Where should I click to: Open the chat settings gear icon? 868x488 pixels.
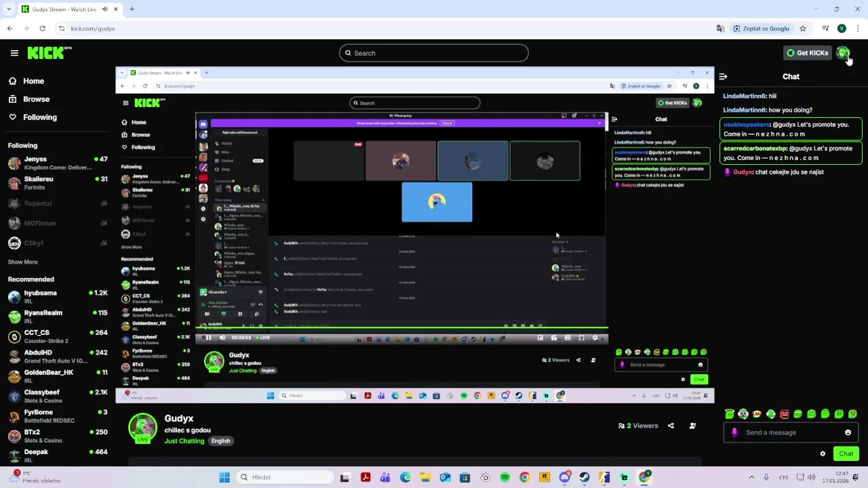tap(823, 454)
